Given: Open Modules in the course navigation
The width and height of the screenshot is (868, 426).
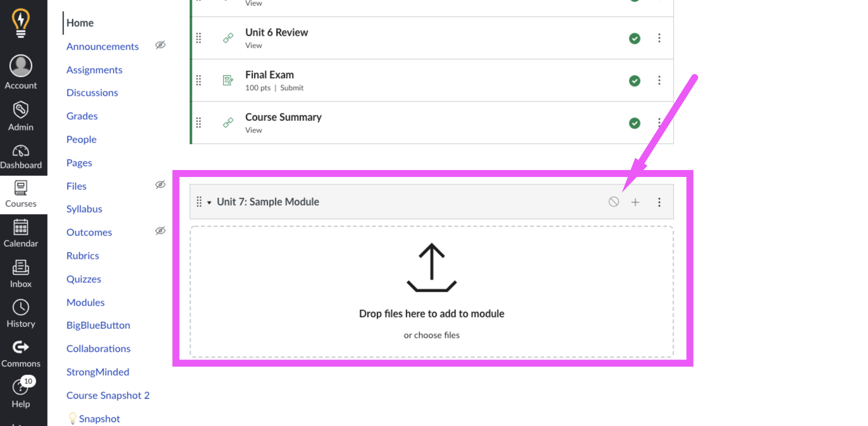Looking at the screenshot, I should pyautogui.click(x=85, y=302).
